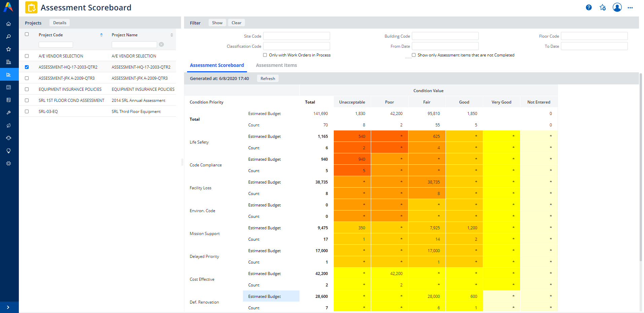644x313 pixels.
Task: Sort by Project Name column arrows
Action: (x=172, y=35)
